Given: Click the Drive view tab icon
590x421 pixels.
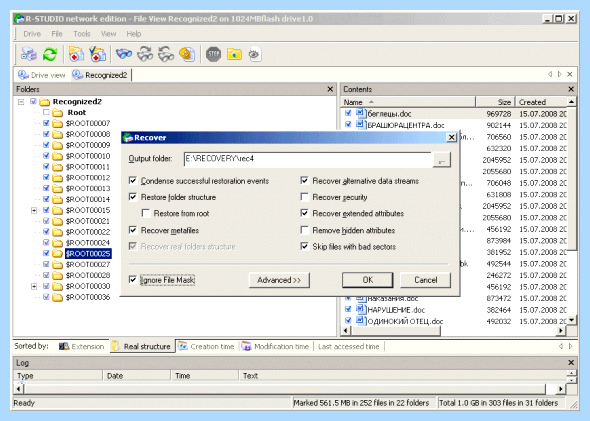Looking at the screenshot, I should (x=23, y=75).
